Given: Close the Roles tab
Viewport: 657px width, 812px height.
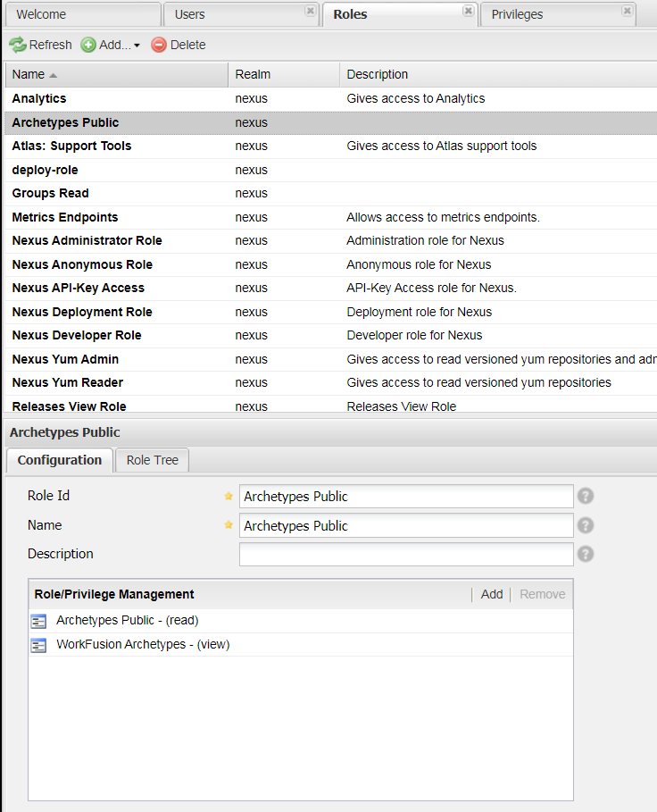Looking at the screenshot, I should [468, 11].
